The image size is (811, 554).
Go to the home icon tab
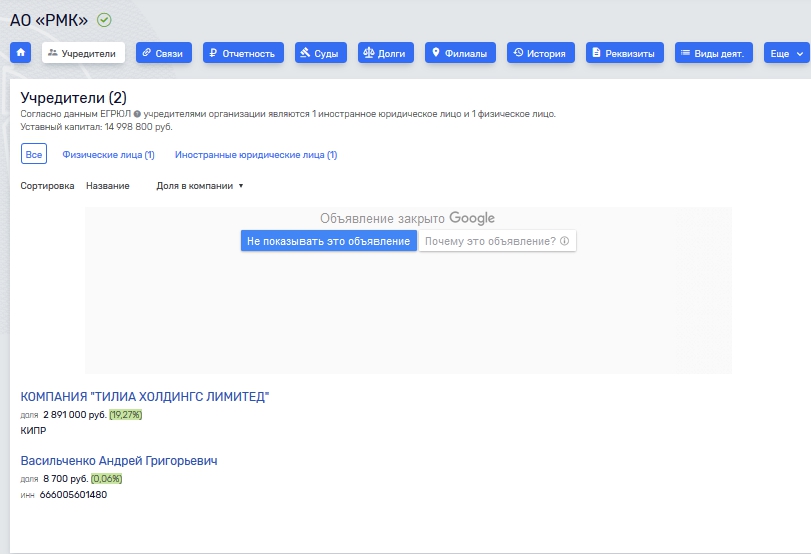(x=21, y=53)
